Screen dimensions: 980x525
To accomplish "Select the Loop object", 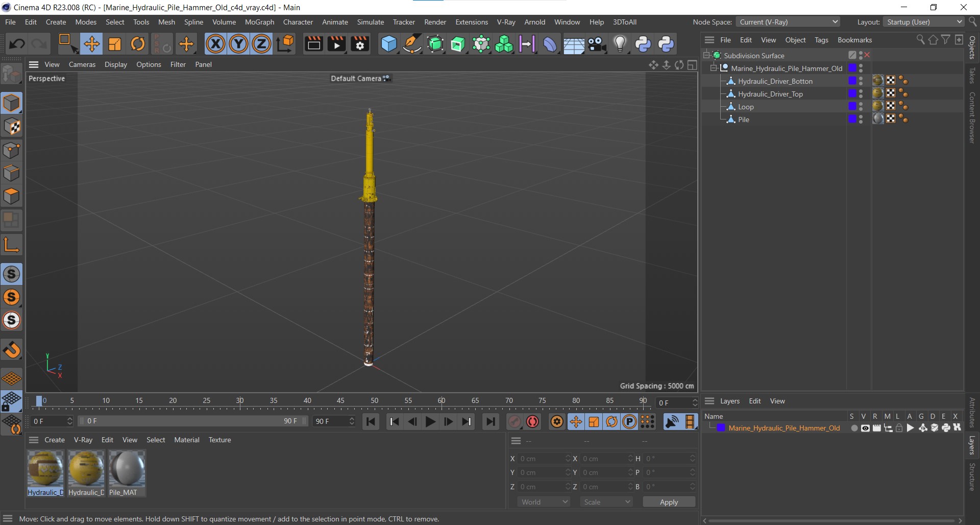I will pyautogui.click(x=745, y=107).
